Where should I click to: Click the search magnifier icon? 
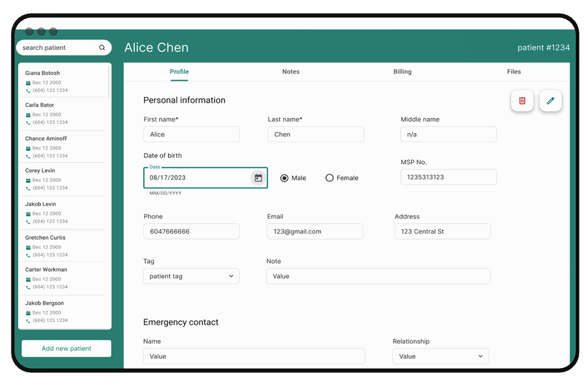[102, 48]
